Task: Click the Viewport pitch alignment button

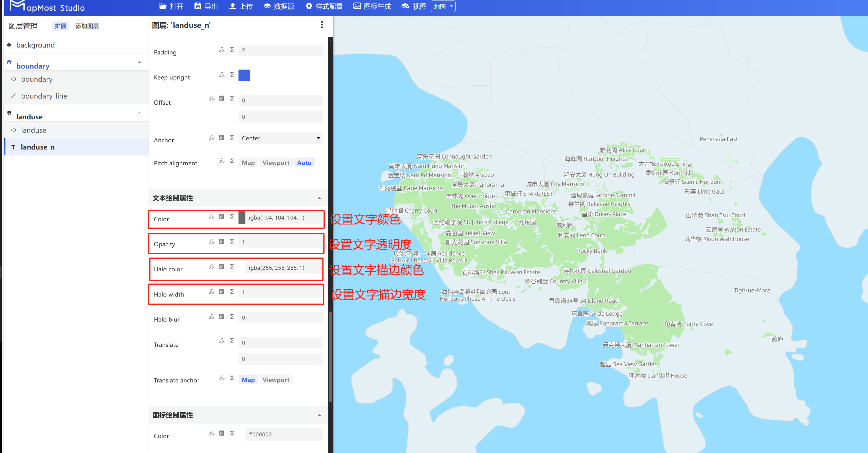Action: tap(276, 162)
